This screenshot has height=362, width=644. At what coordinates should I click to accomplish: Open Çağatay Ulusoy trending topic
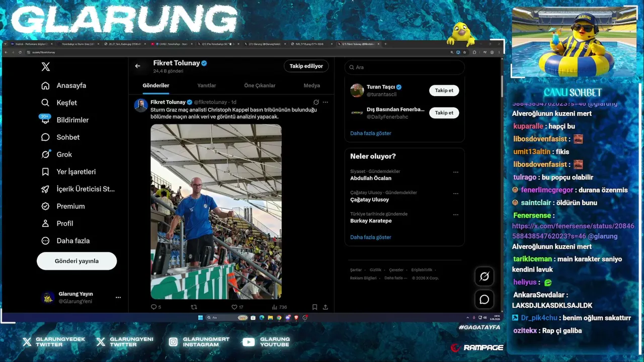click(x=370, y=200)
